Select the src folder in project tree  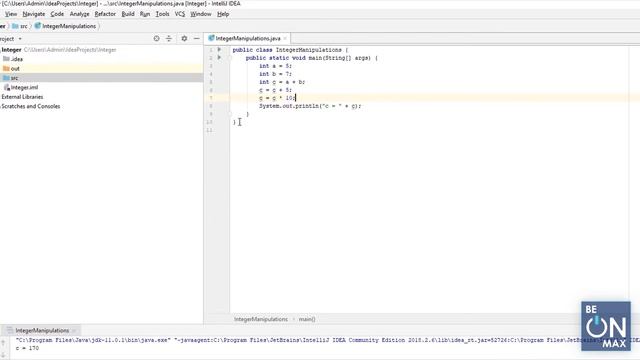point(11,78)
